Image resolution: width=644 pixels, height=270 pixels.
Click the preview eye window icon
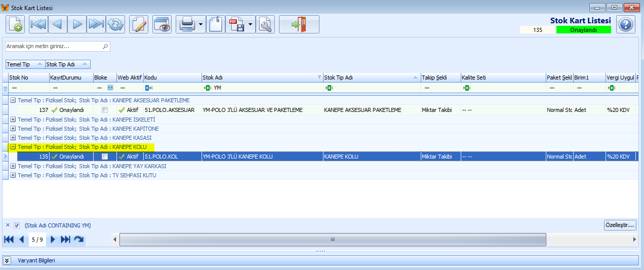[x=162, y=24]
